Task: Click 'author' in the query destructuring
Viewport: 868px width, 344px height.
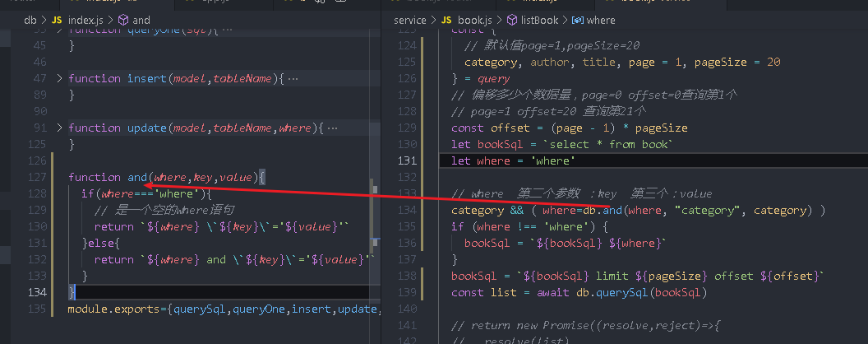Action: [x=550, y=62]
